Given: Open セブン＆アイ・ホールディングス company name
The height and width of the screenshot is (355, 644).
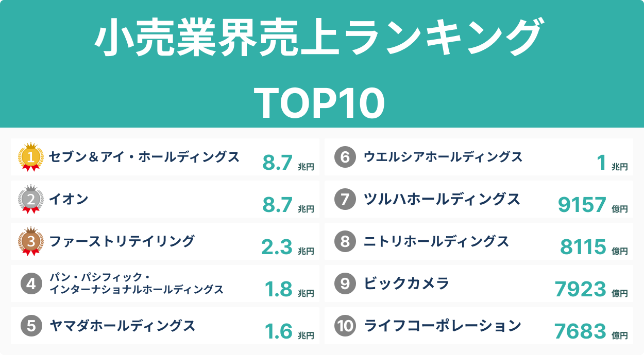Looking at the screenshot, I should (144, 156).
